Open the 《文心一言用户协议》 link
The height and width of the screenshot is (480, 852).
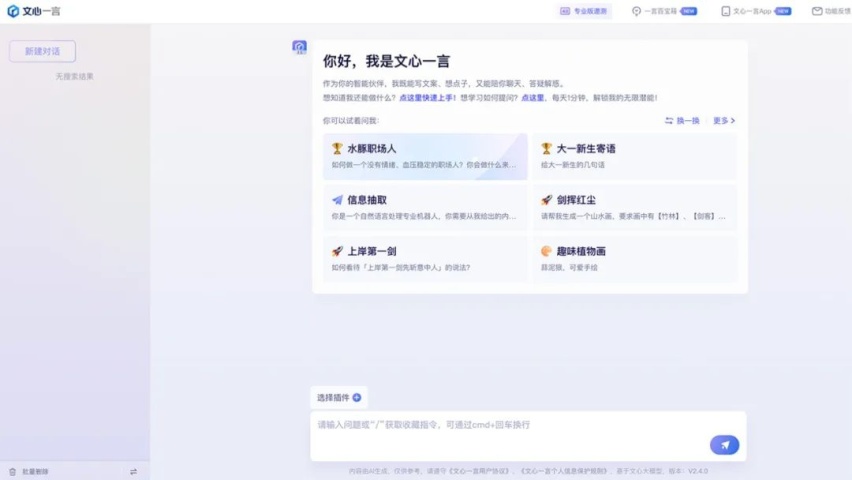479,471
